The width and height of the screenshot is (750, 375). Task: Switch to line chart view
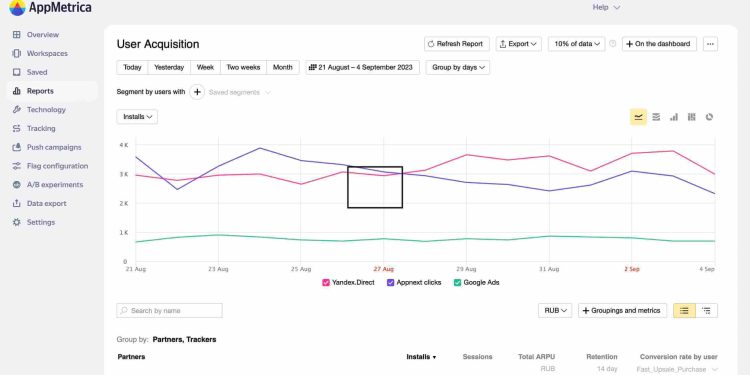coord(638,117)
